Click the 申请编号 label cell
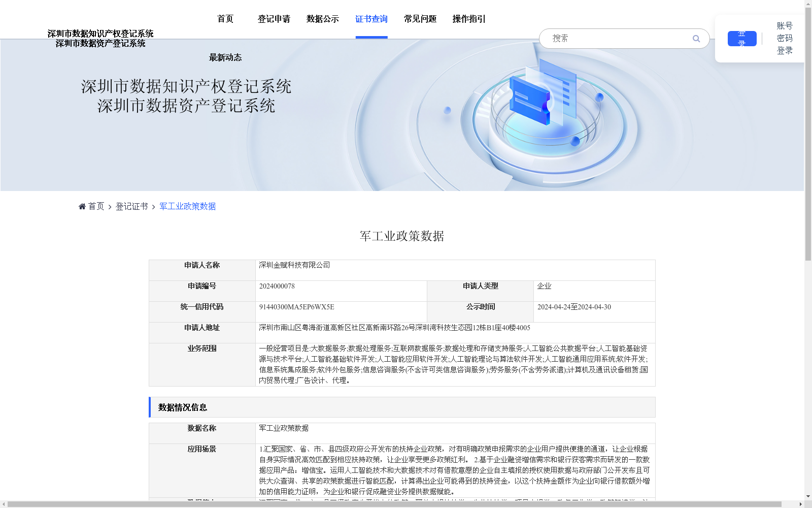Image resolution: width=812 pixels, height=508 pixels. pos(202,291)
